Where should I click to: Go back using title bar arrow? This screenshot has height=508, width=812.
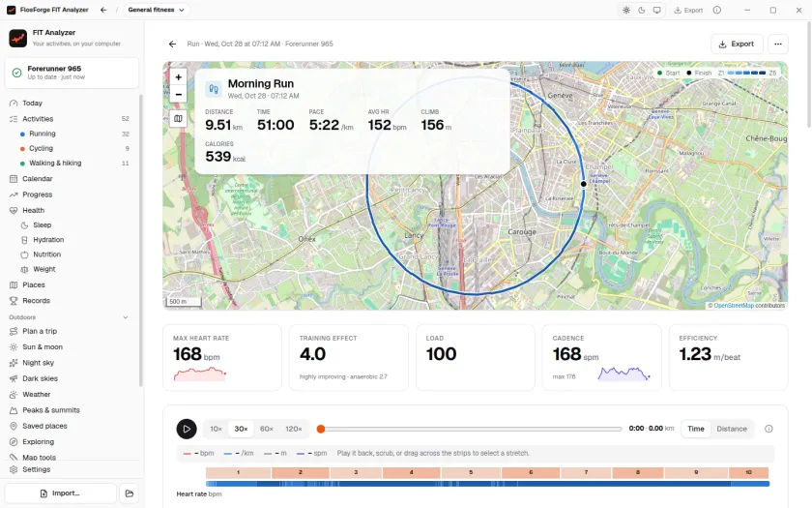(103, 10)
